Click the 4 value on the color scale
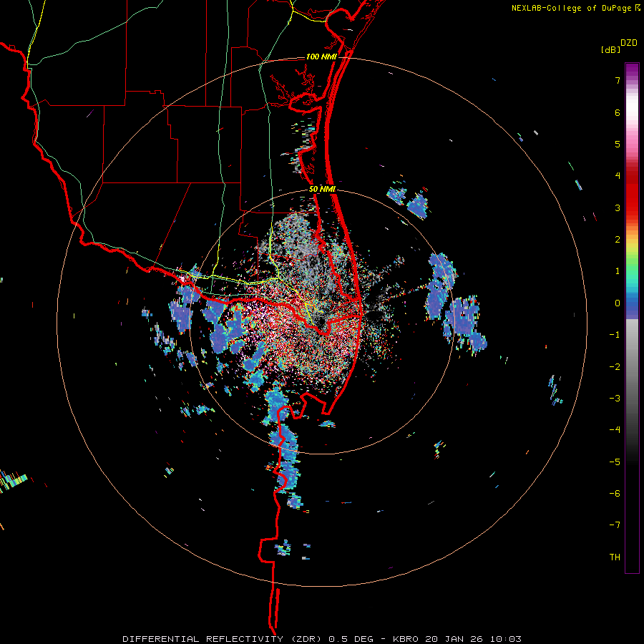This screenshot has width=644, height=644. pos(618,176)
